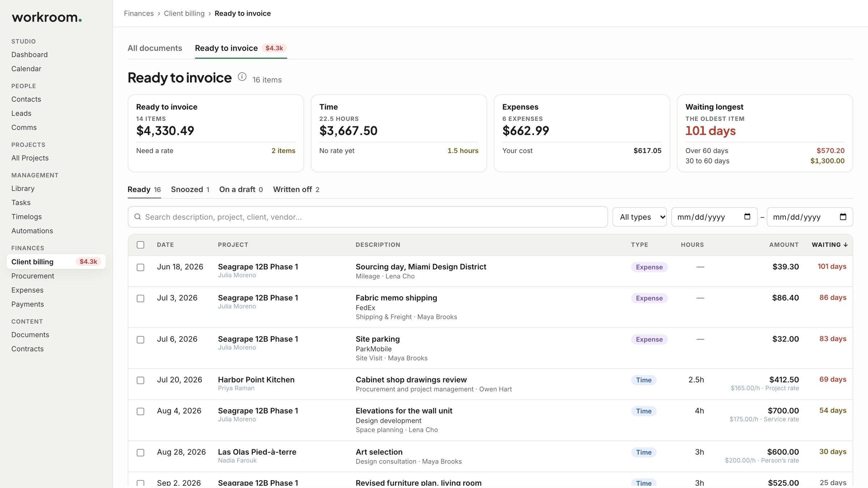Select the Ready to invoice top tab

241,48
